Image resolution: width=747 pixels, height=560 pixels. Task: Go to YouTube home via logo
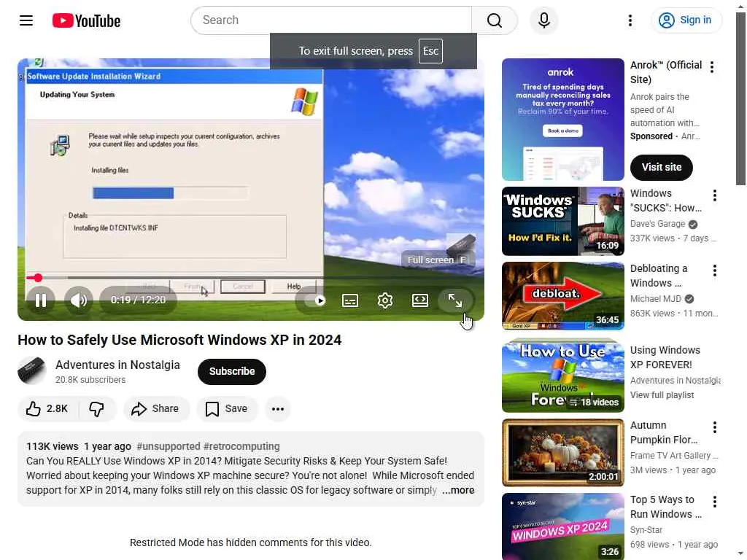point(86,20)
